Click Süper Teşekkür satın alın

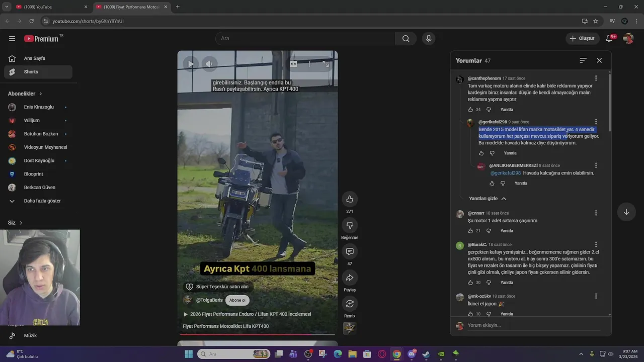pos(217,287)
